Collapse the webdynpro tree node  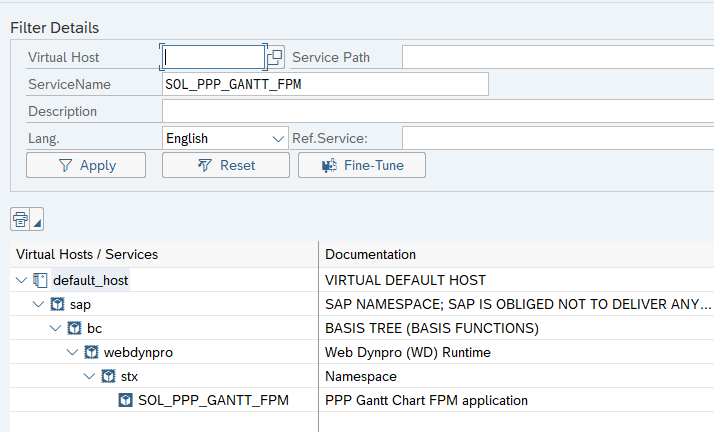[x=72, y=352]
